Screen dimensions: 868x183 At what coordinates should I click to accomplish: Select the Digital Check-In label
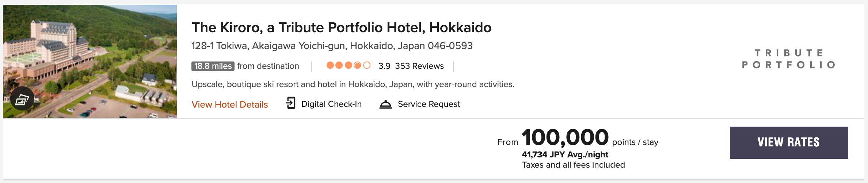click(x=331, y=104)
